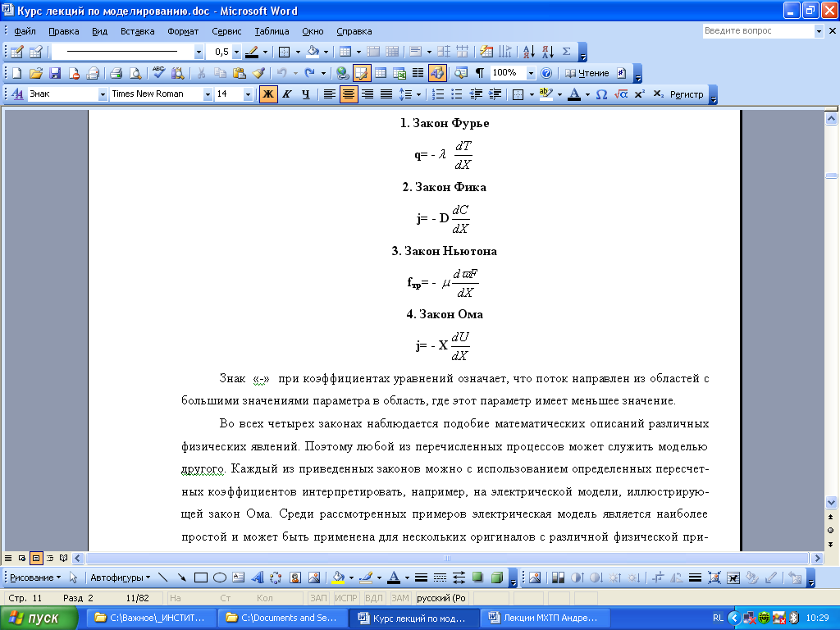Open the line style dropdown
This screenshot has width=840, height=630.
pos(199,52)
